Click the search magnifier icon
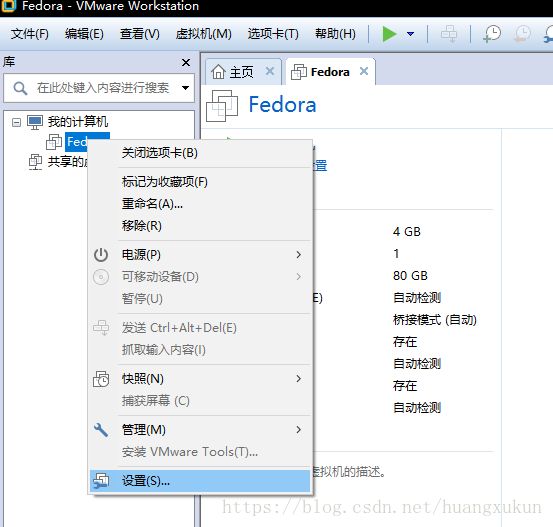The height and width of the screenshot is (527, 553). pos(20,88)
